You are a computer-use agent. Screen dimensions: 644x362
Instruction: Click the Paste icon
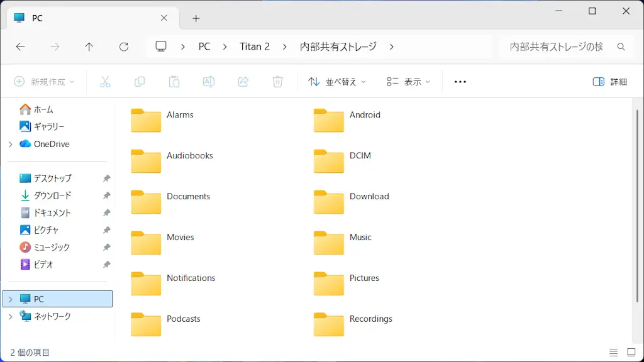click(174, 81)
